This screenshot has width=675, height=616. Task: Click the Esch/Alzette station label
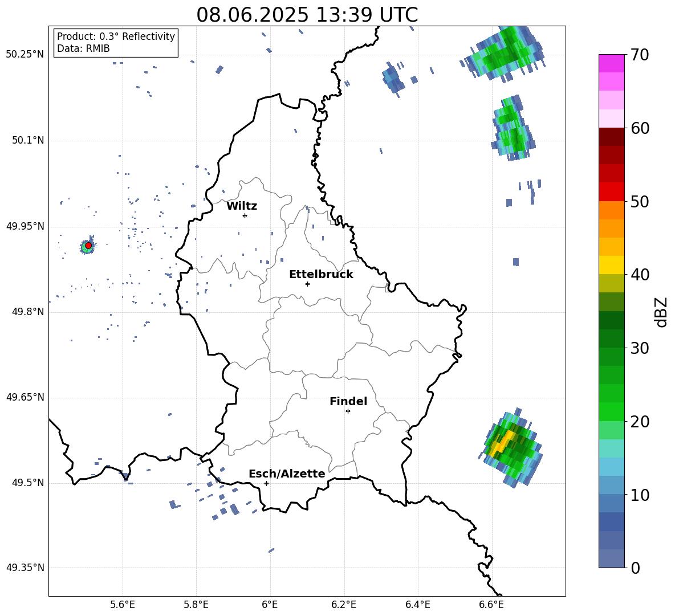pyautogui.click(x=287, y=474)
